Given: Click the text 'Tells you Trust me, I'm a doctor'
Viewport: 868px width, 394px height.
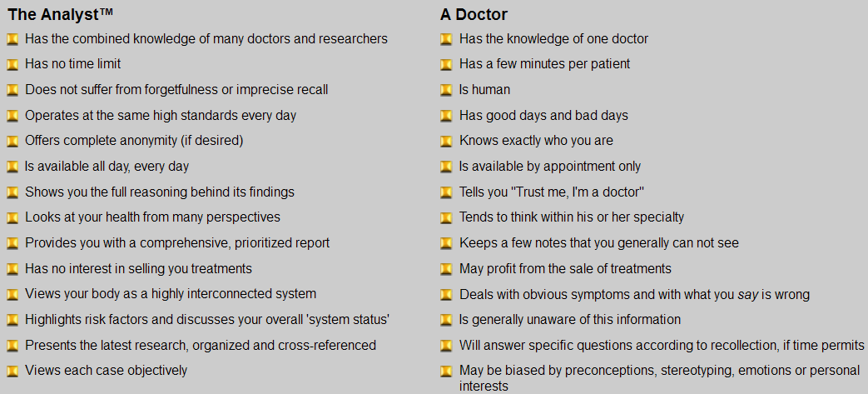Looking at the screenshot, I should click(552, 192).
